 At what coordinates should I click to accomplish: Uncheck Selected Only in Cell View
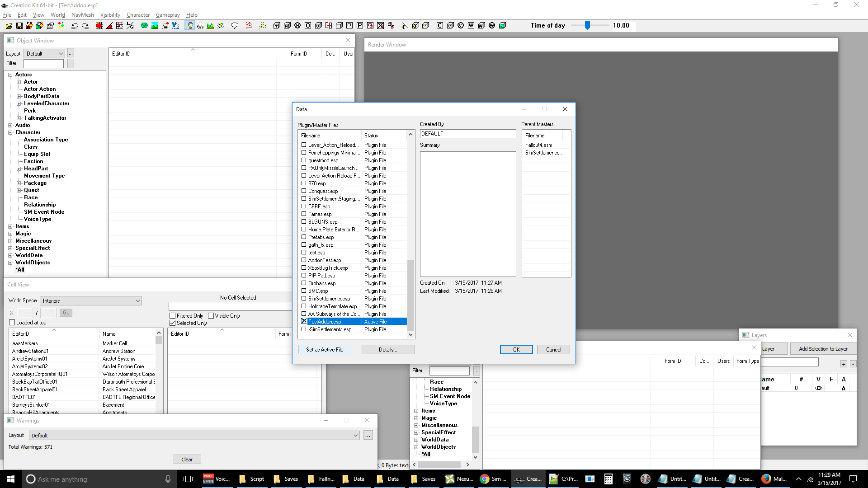172,323
